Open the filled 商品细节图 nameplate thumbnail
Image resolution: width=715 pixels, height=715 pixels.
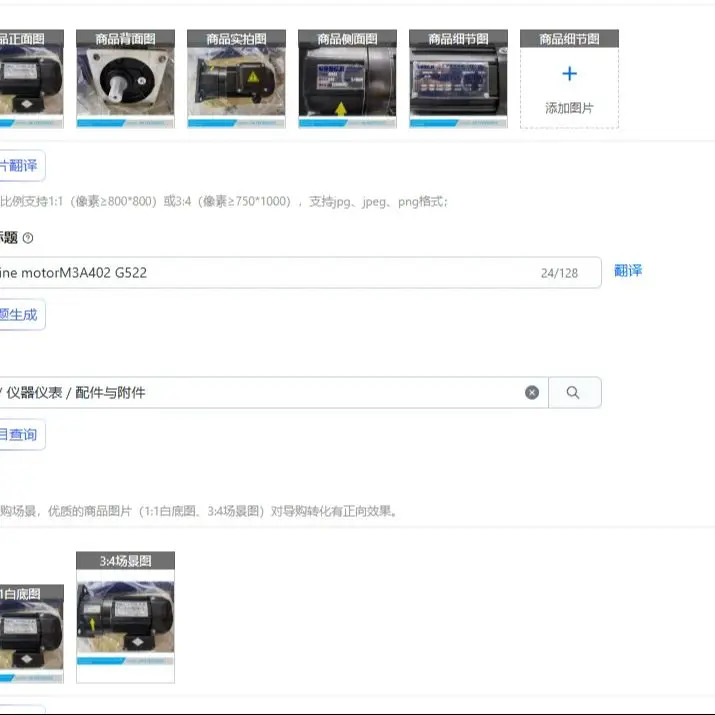[x=458, y=79]
